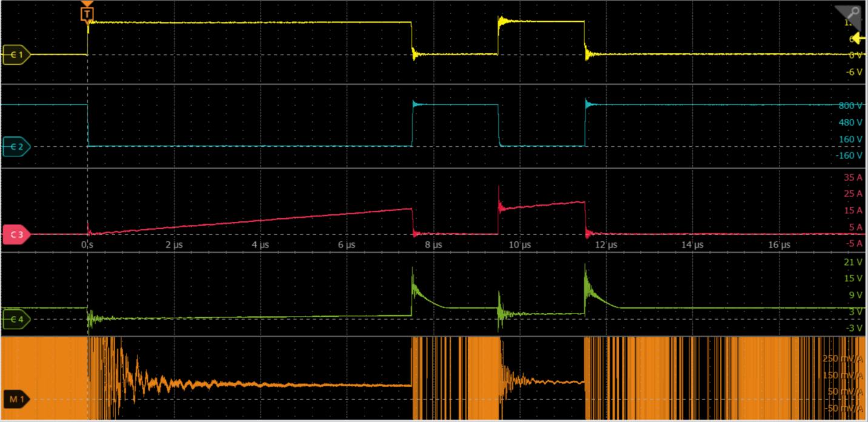Click the -160 V scale label
The image size is (868, 422).
click(849, 156)
